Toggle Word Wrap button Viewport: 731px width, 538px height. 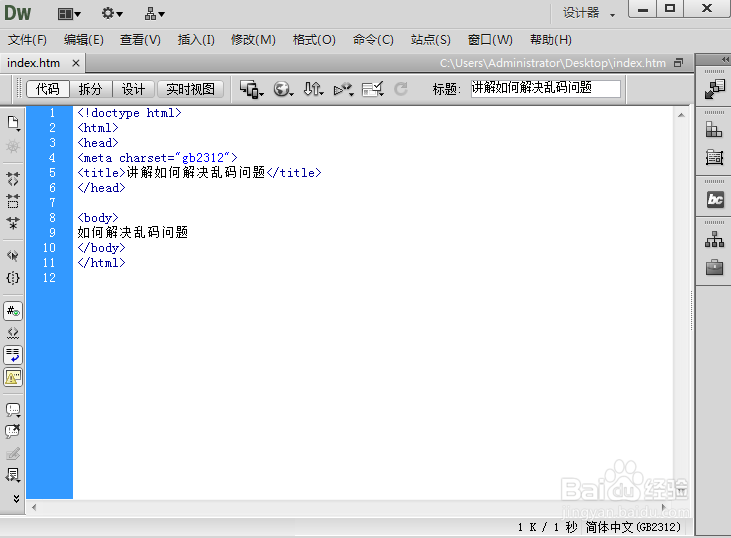(13, 355)
